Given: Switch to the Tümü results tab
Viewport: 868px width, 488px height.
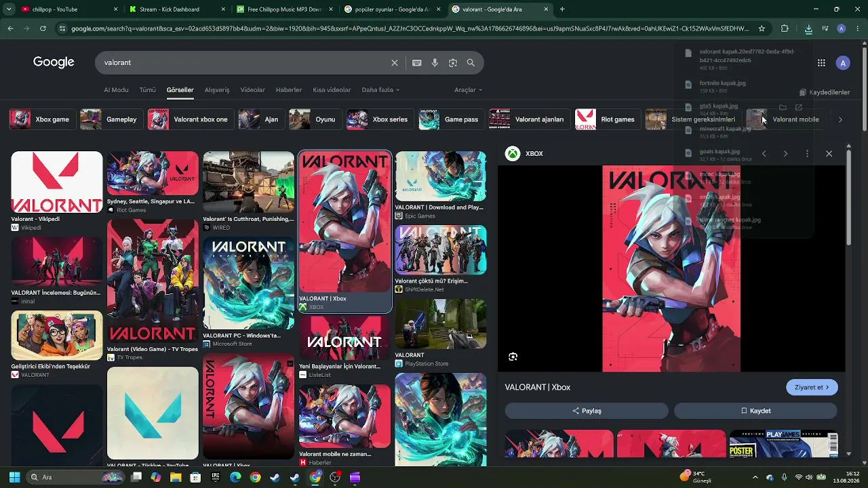Looking at the screenshot, I should 147,90.
